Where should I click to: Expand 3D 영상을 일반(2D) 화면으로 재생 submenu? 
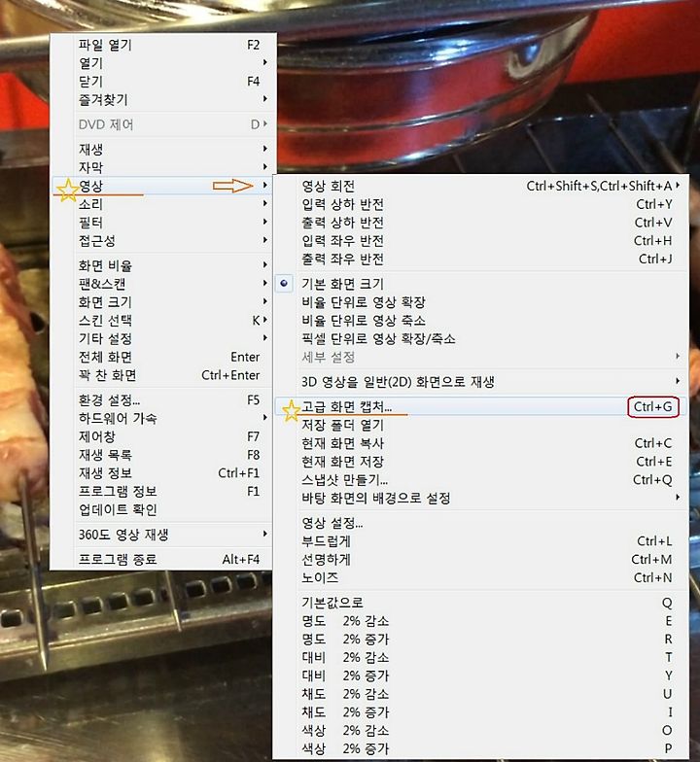[480, 381]
